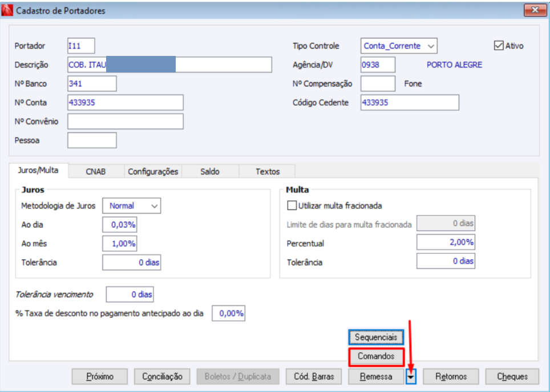550x392 pixels.
Task: Click the Próximo button
Action: 100,377
